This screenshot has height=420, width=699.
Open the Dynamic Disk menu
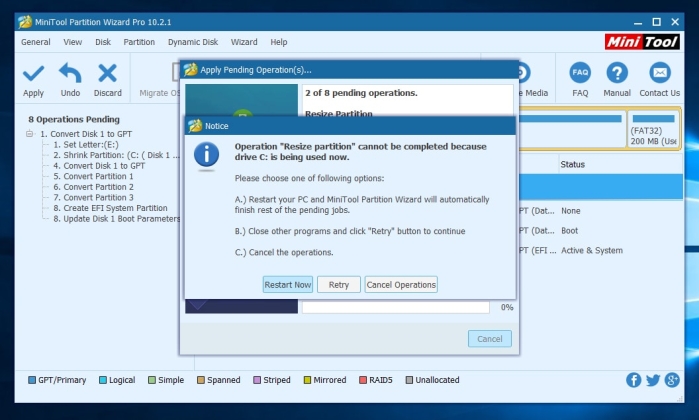click(193, 42)
